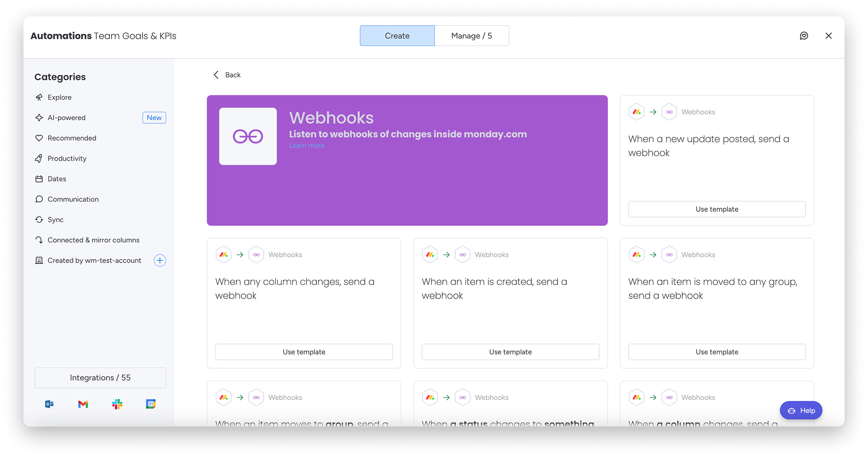Open the Gmail integration icon
868x457 pixels.
click(x=83, y=404)
